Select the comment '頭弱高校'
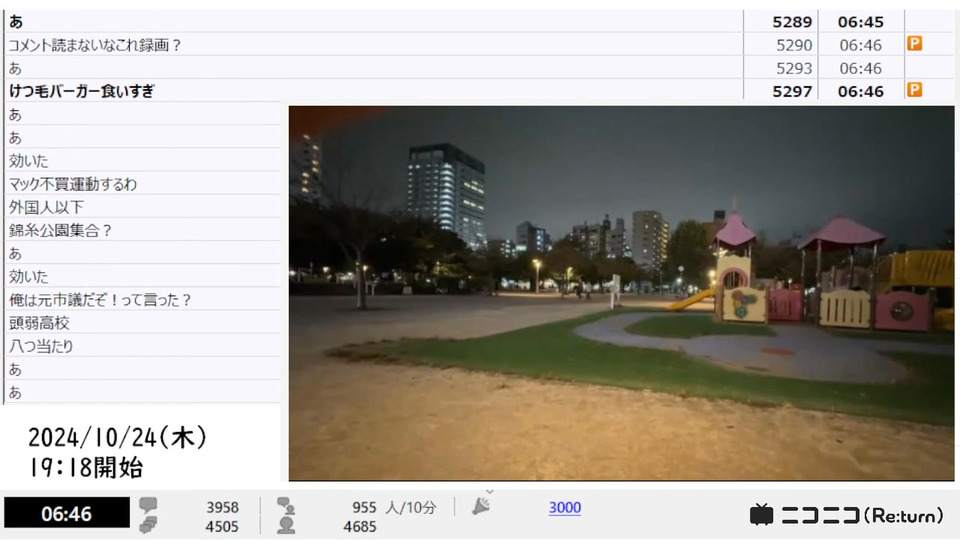 coord(39,323)
